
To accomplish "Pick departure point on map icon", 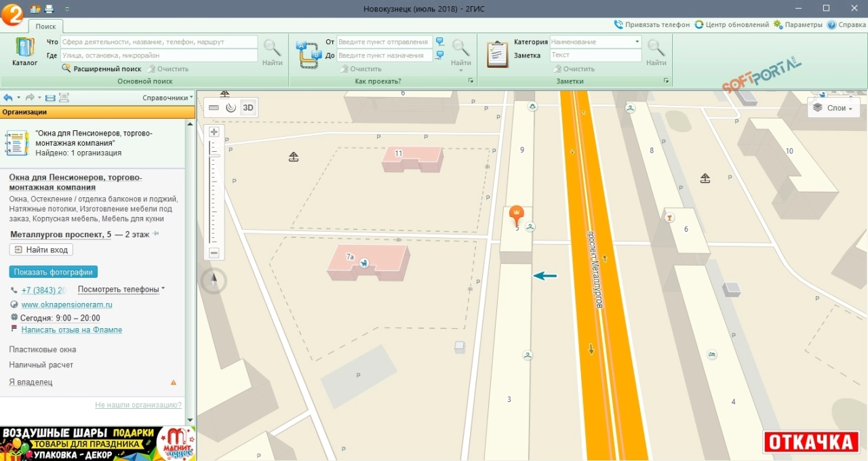I will click(x=440, y=42).
